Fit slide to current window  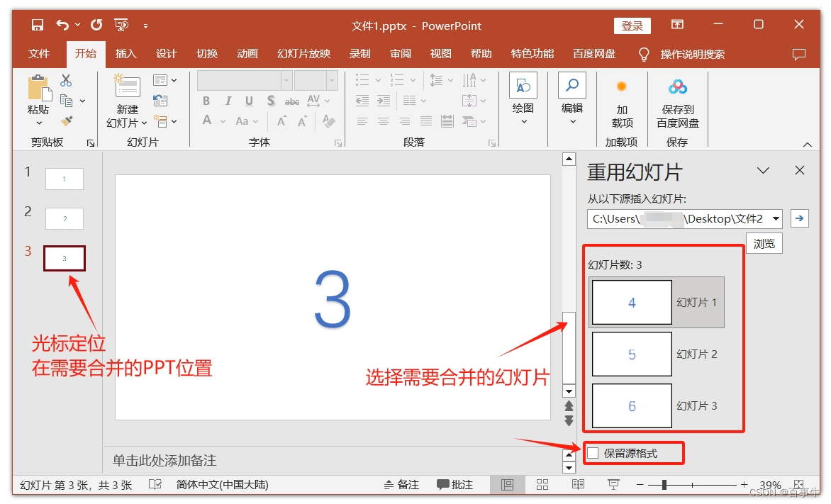798,484
